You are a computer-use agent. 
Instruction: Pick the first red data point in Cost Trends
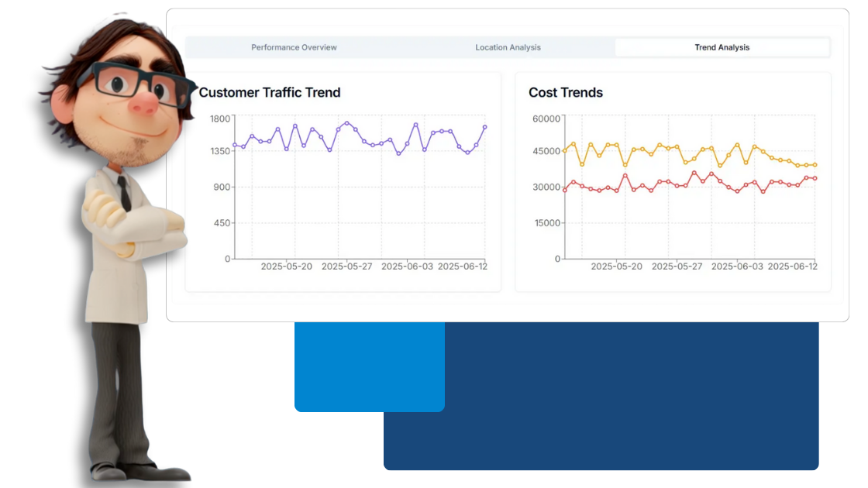pyautogui.click(x=565, y=190)
